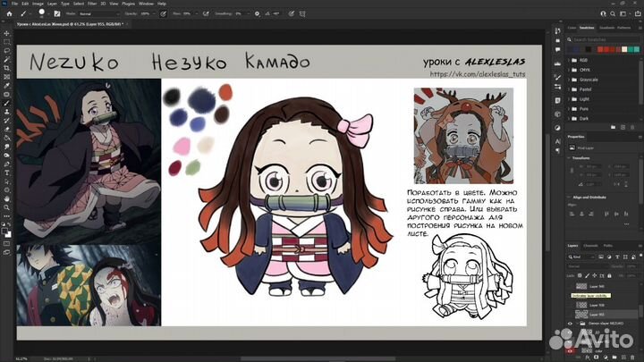Select the Lasso tool

click(6, 50)
